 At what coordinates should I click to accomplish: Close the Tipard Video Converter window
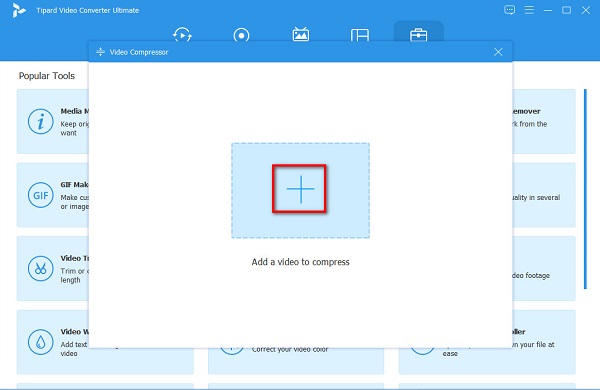[585, 10]
